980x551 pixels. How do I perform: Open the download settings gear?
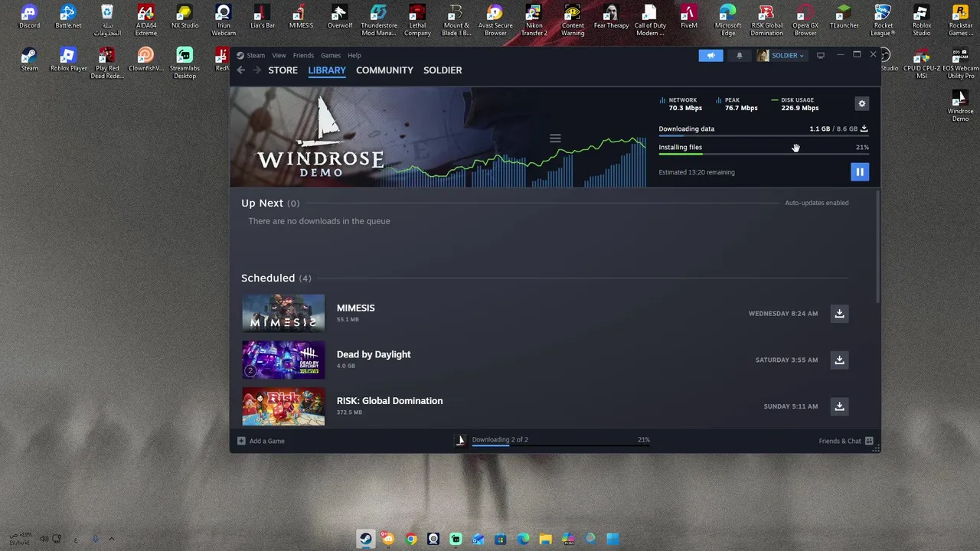(862, 103)
